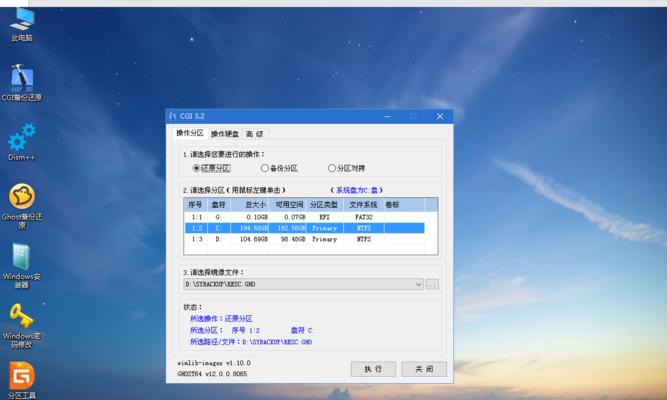This screenshot has height=400, width=667.
Task: Expand the image file path dropdown
Action: click(418, 284)
